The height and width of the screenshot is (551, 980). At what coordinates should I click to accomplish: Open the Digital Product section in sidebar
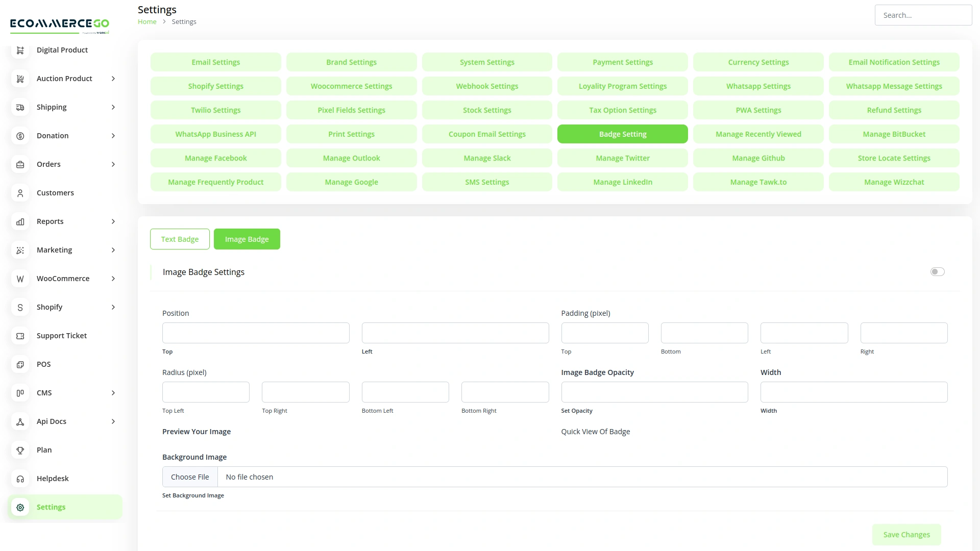[20, 50]
